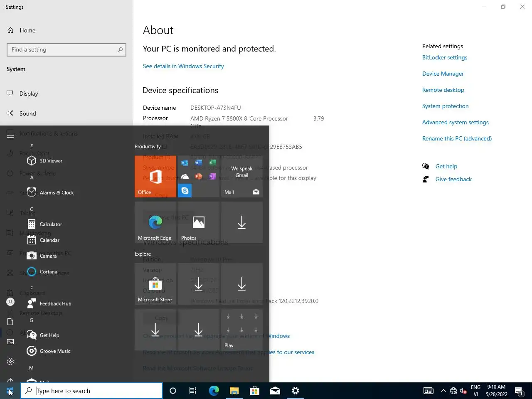Select Sound in Settings sidebar
532x399 pixels.
28,113
